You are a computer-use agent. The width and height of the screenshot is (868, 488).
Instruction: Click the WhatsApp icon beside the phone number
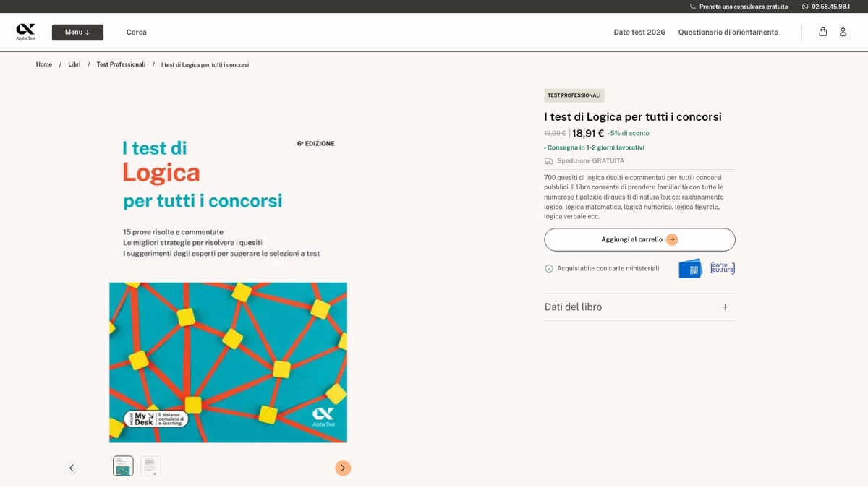805,6
